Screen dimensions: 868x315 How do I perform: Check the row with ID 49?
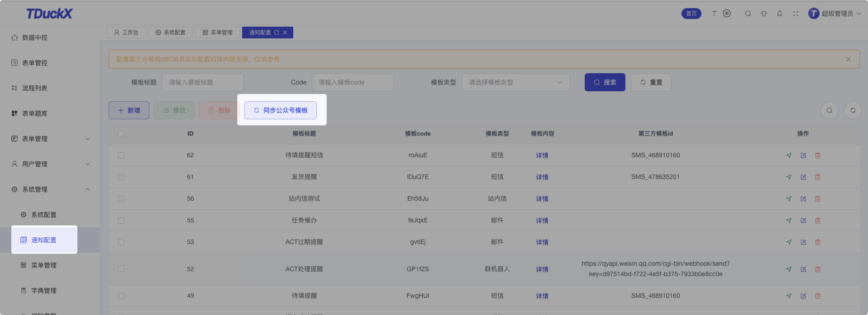[121, 296]
